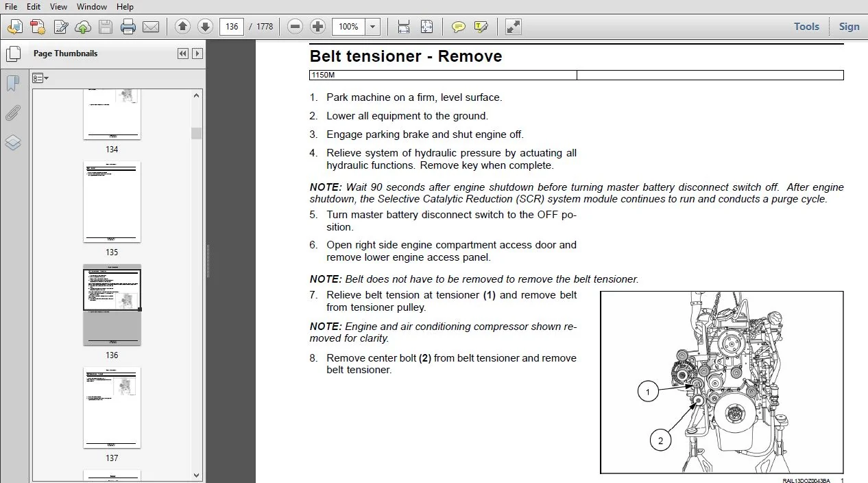Open the Help menu
Viewport: 868px width, 483px height.
tap(125, 6)
